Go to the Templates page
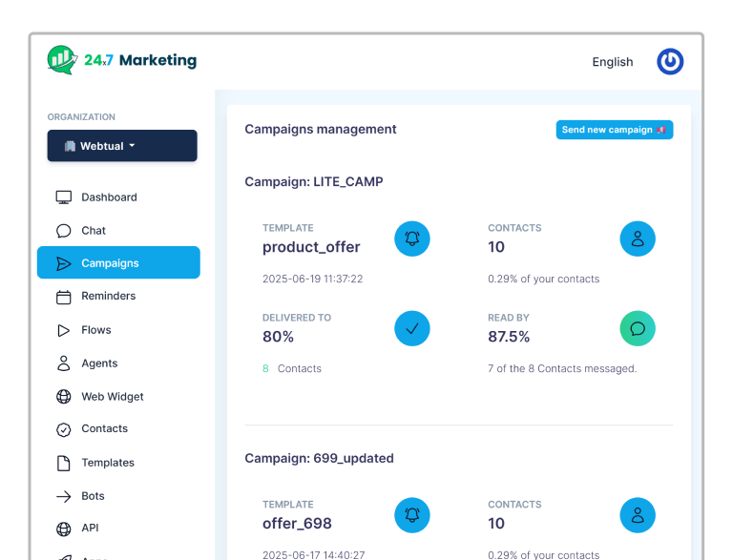733x560 pixels. click(x=107, y=463)
